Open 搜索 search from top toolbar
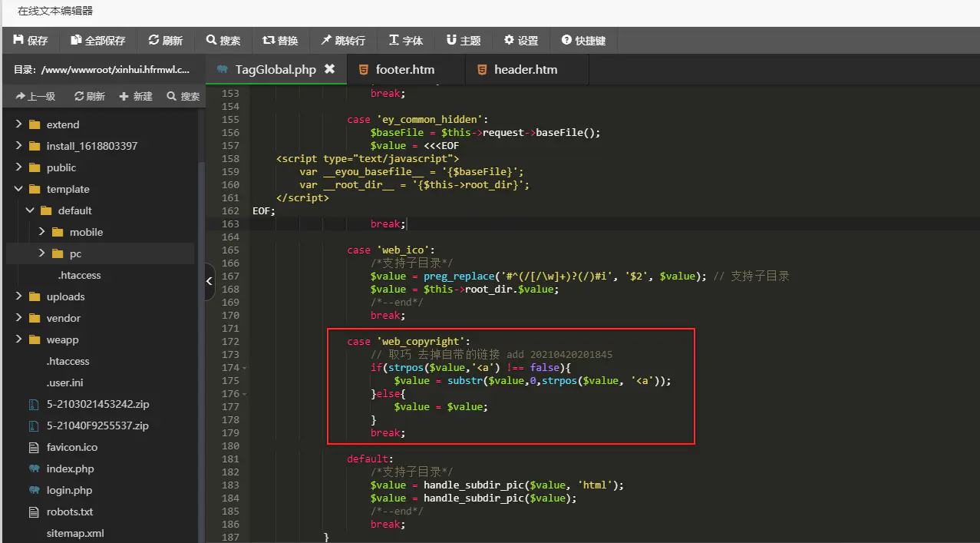This screenshot has width=980, height=543. pyautogui.click(x=223, y=40)
